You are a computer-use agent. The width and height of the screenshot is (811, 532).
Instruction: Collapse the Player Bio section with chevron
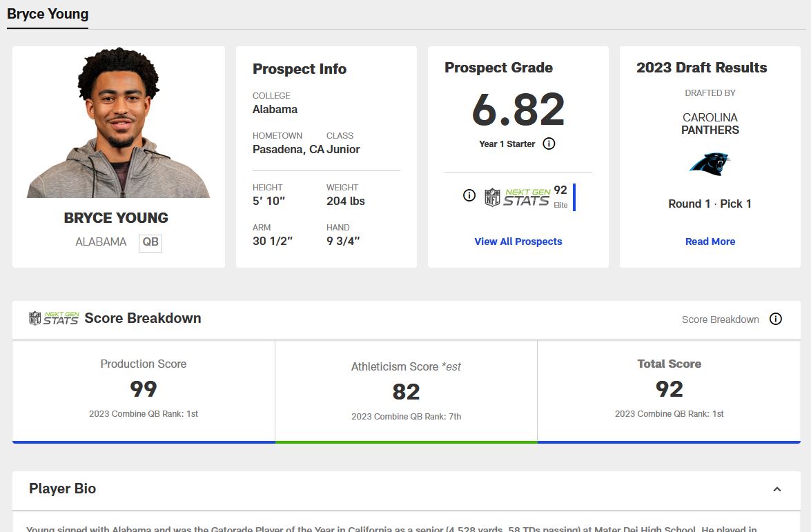[x=776, y=489]
